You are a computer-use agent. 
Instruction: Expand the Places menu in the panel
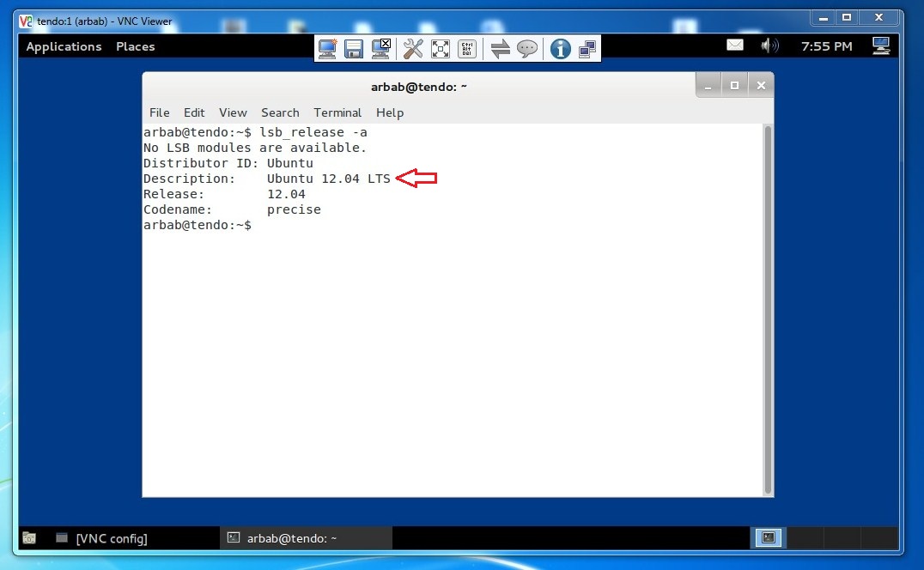[136, 46]
